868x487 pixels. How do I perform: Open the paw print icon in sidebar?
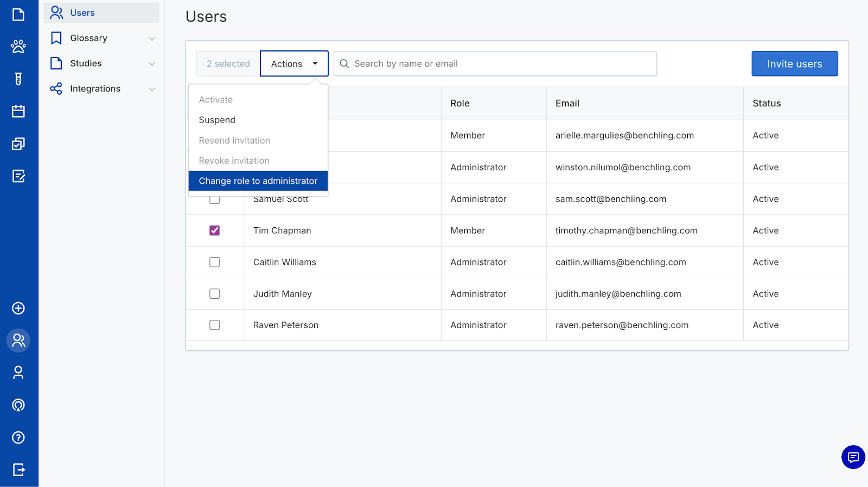pyautogui.click(x=18, y=47)
